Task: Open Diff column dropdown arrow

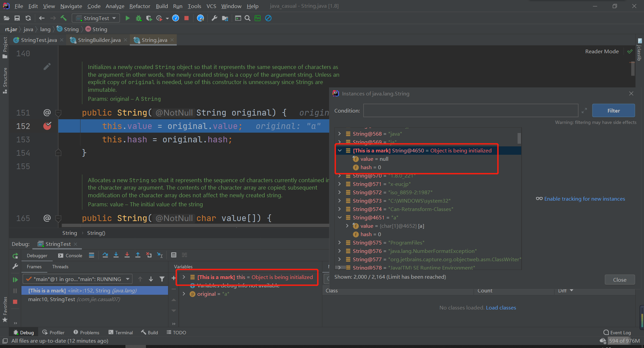Action: point(572,290)
